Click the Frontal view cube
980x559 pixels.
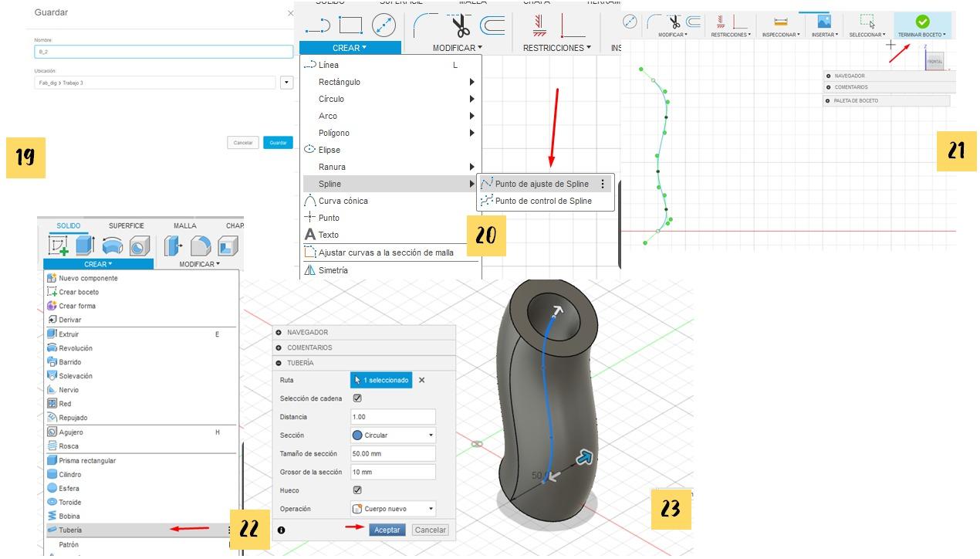click(934, 62)
